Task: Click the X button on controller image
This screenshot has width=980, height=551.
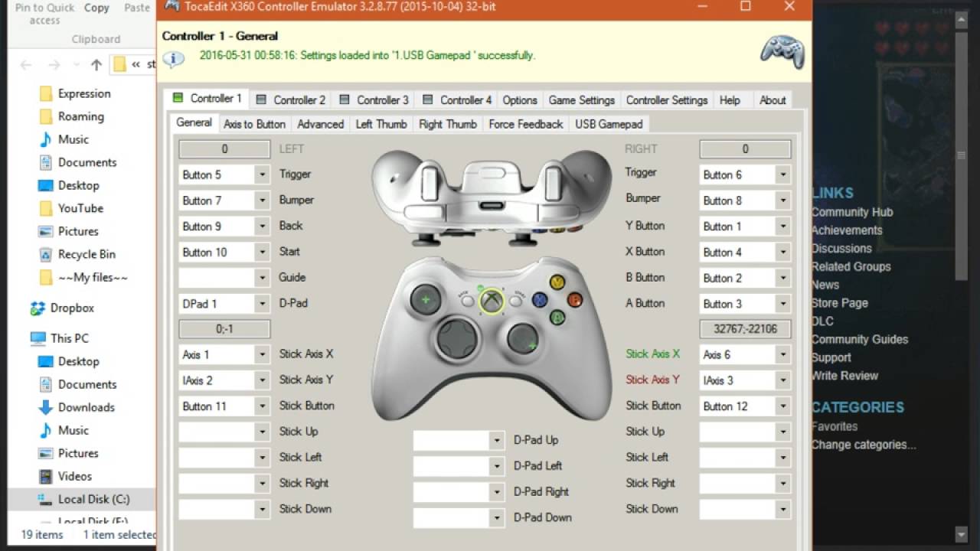Action: (x=541, y=300)
